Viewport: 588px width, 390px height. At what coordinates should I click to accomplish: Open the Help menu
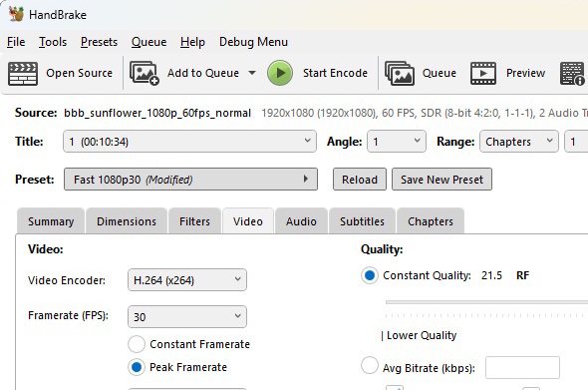pyautogui.click(x=192, y=42)
